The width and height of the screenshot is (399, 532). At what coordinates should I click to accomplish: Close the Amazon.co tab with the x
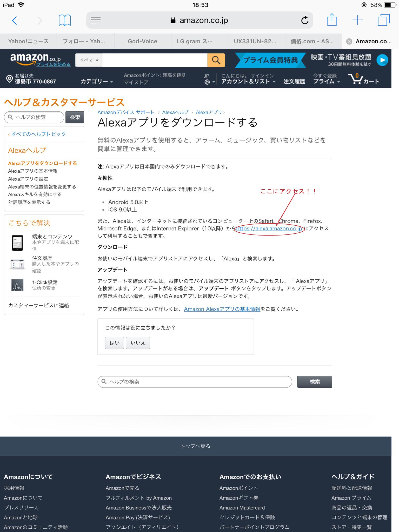[x=349, y=41]
